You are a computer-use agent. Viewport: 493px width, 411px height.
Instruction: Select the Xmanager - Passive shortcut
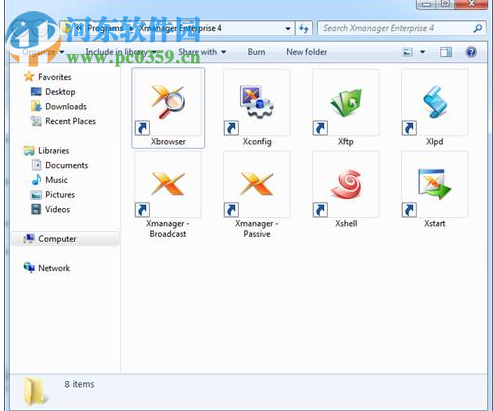tap(257, 195)
